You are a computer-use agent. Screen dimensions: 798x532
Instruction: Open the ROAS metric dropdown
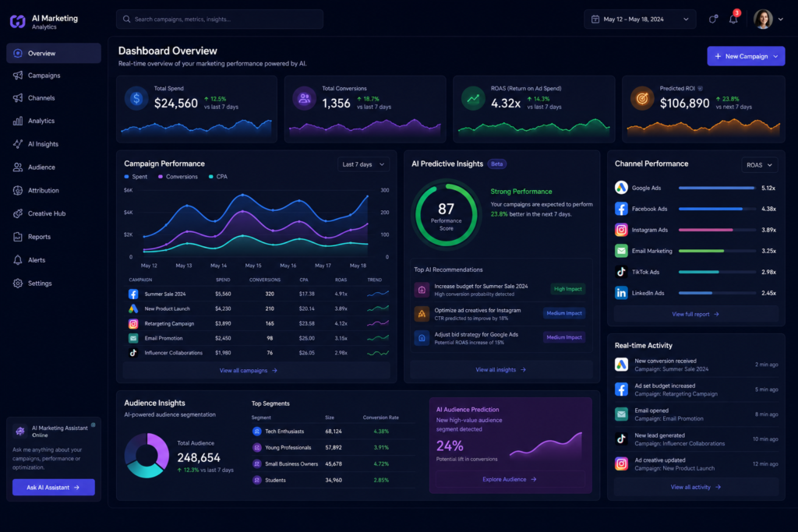tap(759, 165)
